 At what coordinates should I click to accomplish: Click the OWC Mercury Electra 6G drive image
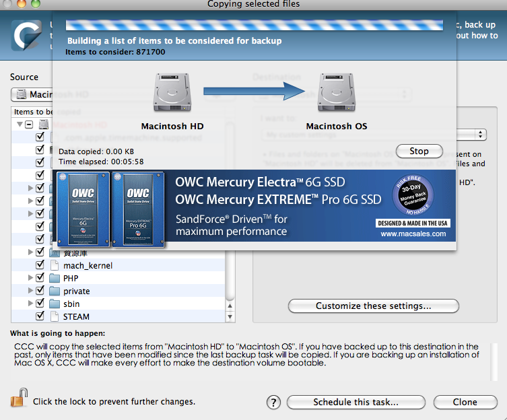[x=83, y=209]
